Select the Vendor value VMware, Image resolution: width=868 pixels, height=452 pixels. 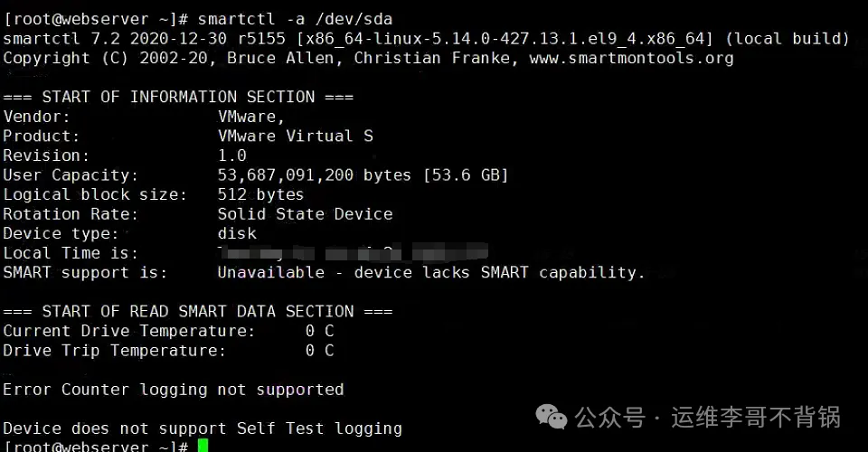[x=251, y=117]
